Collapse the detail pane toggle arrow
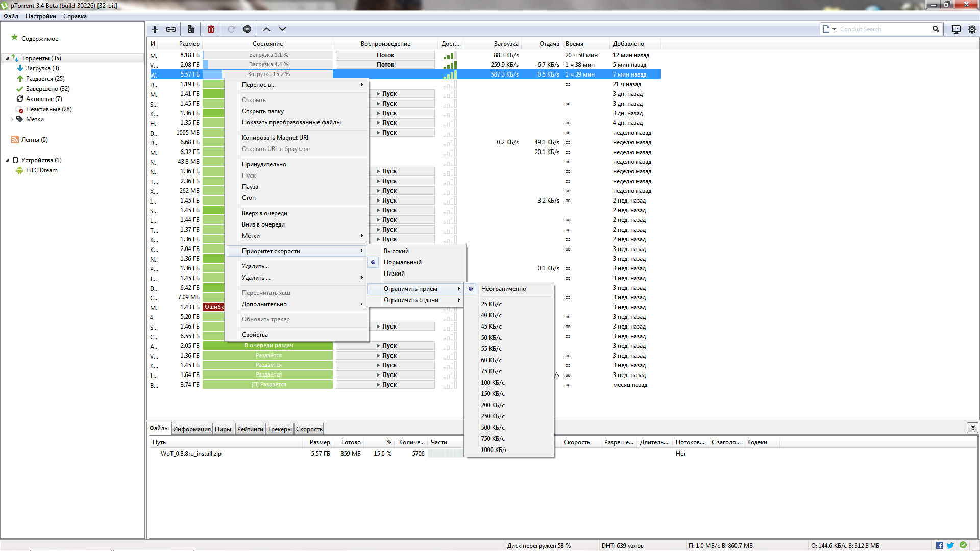The width and height of the screenshot is (980, 551). click(972, 428)
